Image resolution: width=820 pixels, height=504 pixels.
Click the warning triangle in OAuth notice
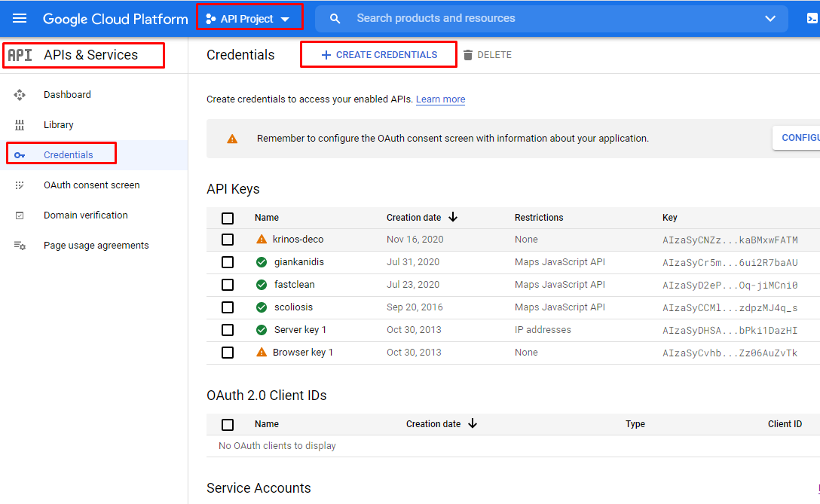[x=232, y=139]
